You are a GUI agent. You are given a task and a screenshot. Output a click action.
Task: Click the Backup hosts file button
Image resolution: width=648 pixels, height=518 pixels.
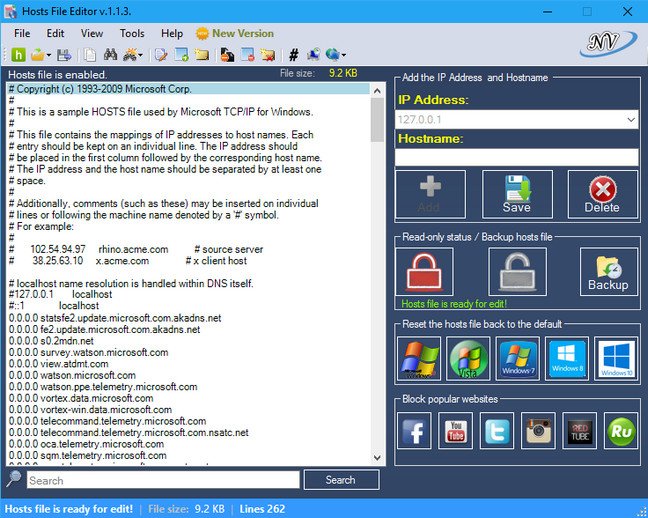point(608,271)
